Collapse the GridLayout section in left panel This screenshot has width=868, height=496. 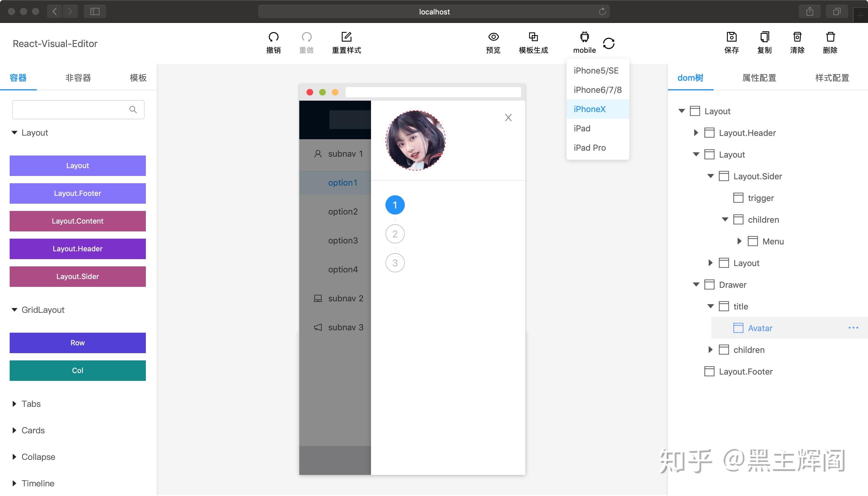pos(14,310)
